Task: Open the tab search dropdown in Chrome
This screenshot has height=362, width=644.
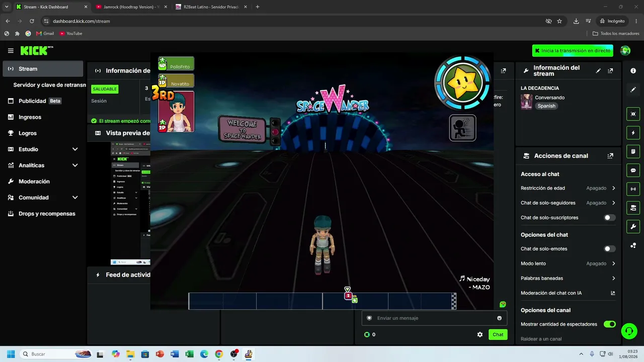Action: click(7, 7)
